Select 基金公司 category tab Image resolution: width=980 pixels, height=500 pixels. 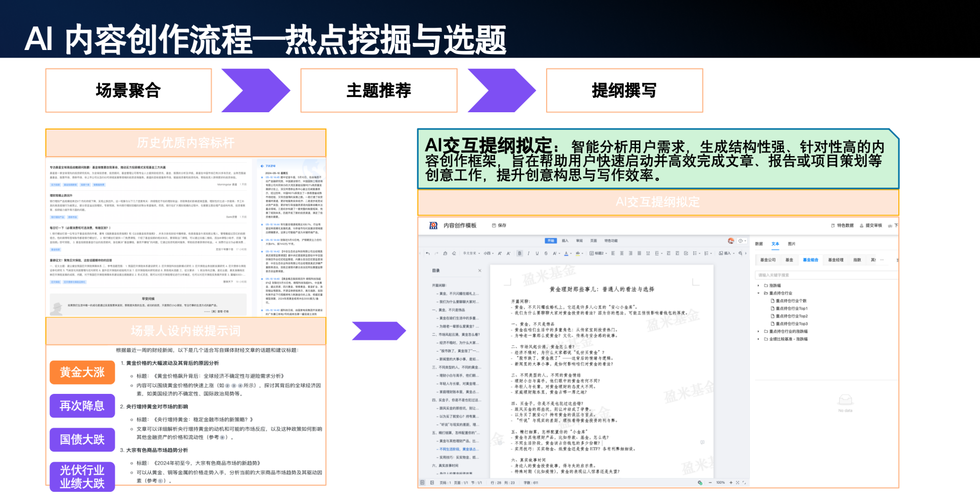[768, 260]
